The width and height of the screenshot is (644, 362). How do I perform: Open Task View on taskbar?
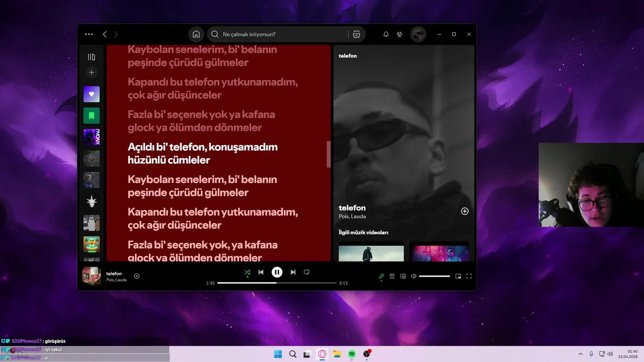[x=307, y=354]
